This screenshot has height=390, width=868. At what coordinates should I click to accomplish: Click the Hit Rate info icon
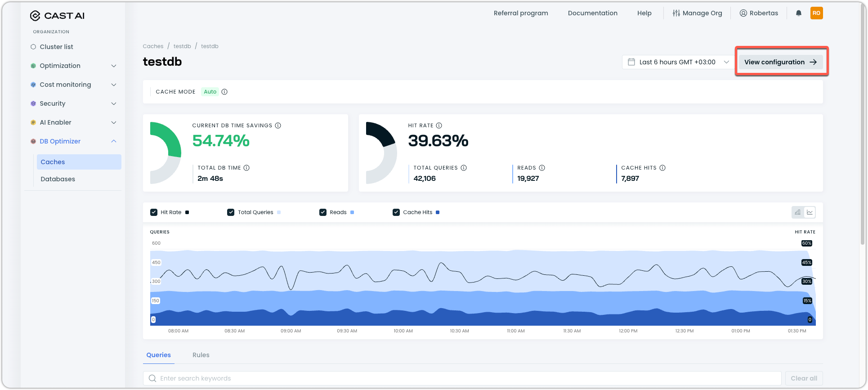439,126
